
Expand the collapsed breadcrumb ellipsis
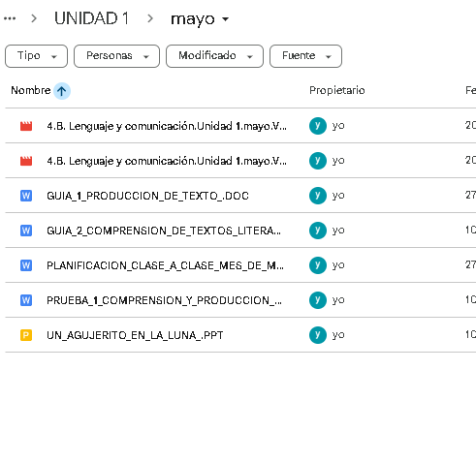[10, 18]
